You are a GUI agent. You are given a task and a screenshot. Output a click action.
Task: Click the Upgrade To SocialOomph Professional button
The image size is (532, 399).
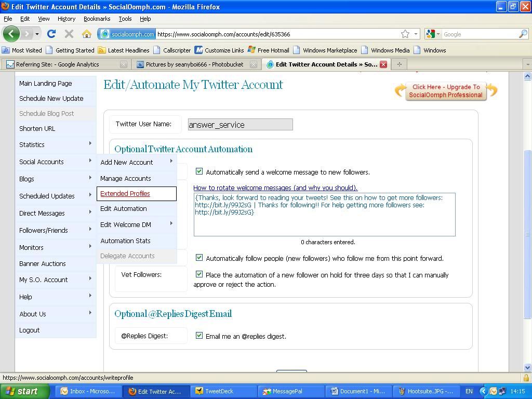click(x=445, y=91)
